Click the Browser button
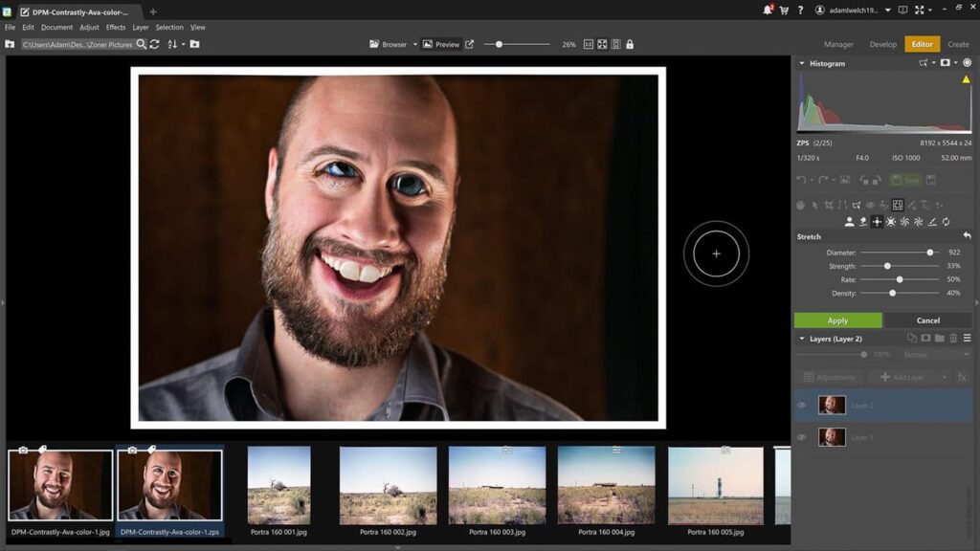The image size is (980, 551). pos(389,44)
